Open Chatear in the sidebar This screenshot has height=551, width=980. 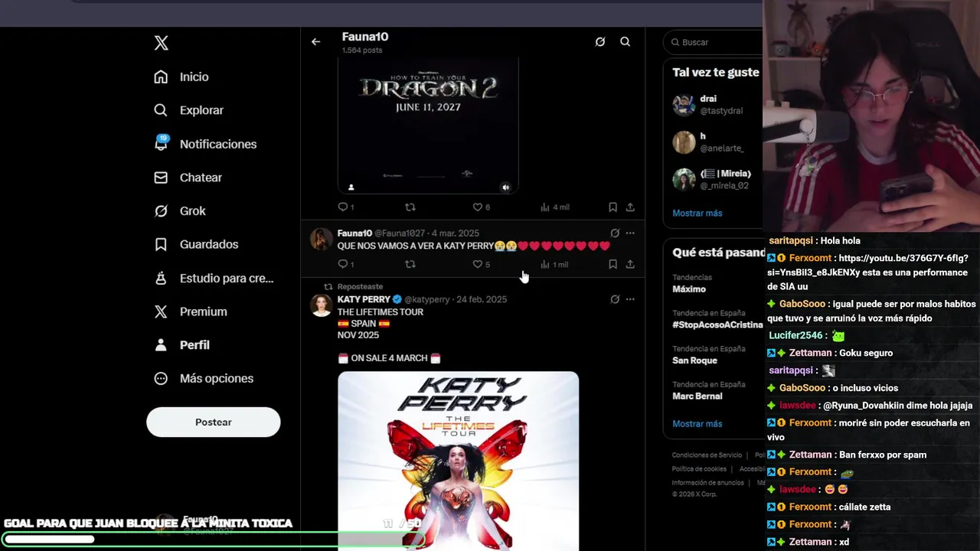[x=188, y=178]
